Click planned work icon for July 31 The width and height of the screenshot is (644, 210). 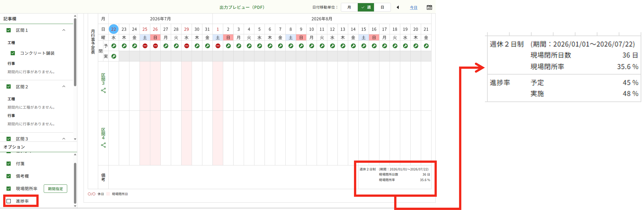(x=207, y=46)
